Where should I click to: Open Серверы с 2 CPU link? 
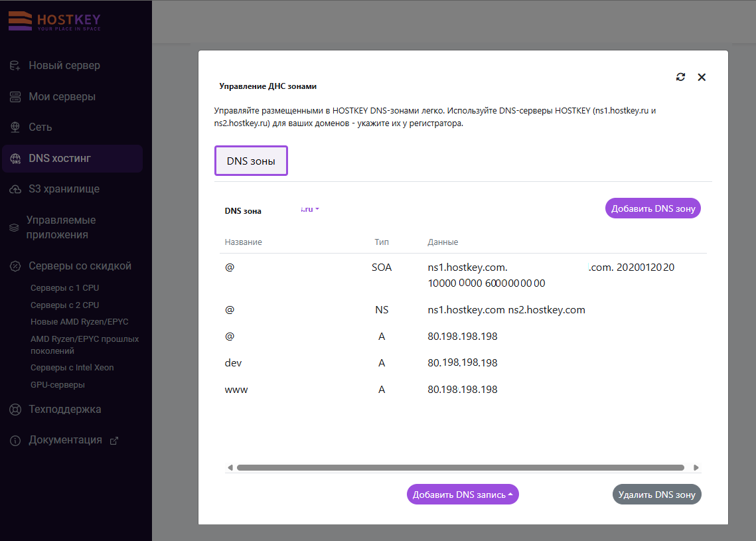coord(64,305)
